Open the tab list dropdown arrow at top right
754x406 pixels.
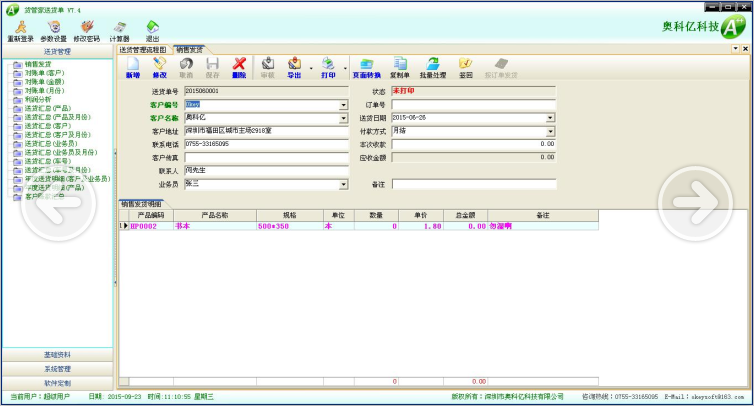(x=735, y=49)
